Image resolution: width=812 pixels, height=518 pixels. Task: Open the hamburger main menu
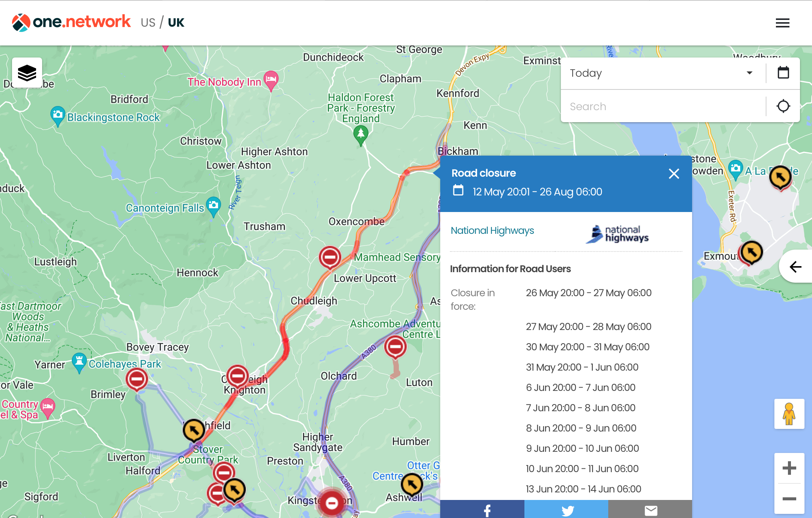[782, 23]
